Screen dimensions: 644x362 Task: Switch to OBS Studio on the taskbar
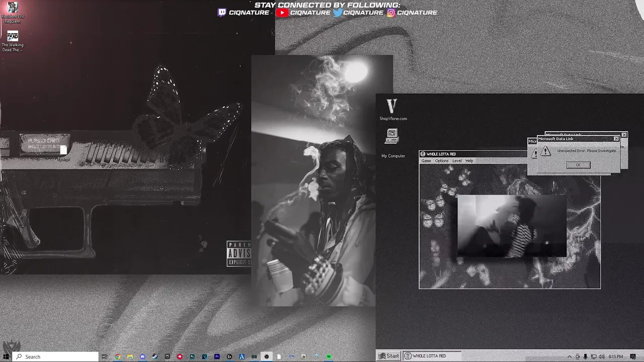266,356
